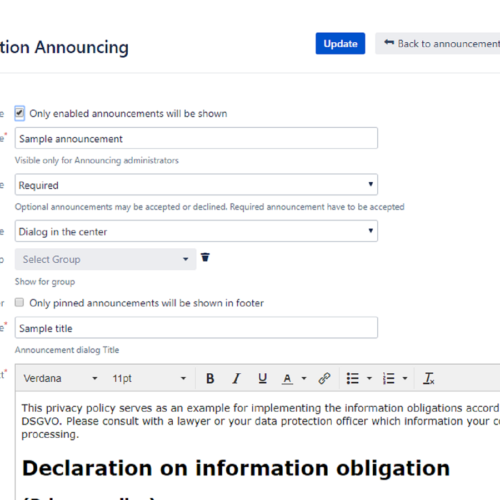
Task: Uncheck the enabled announcements checkbox
Action: (19, 113)
